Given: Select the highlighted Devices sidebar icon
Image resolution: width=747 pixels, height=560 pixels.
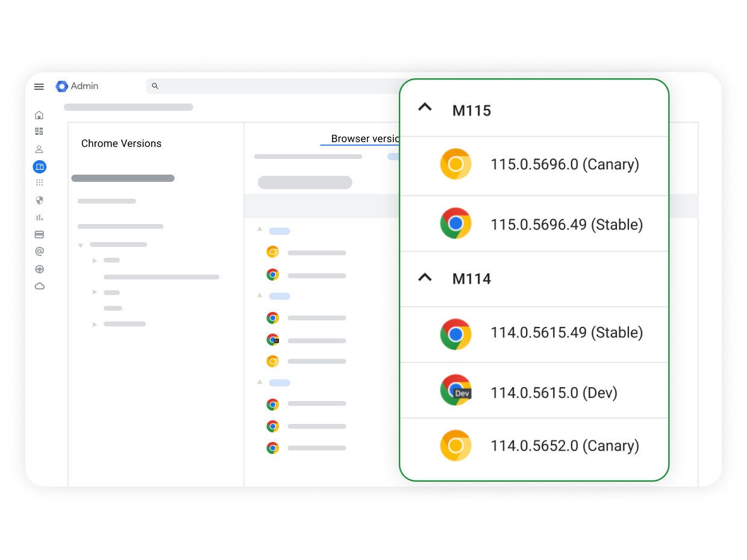Looking at the screenshot, I should [40, 167].
